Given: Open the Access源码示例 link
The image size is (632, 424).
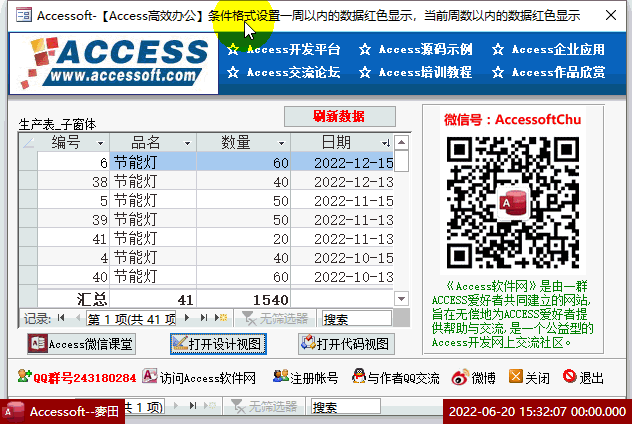Looking at the screenshot, I should click(x=426, y=50).
